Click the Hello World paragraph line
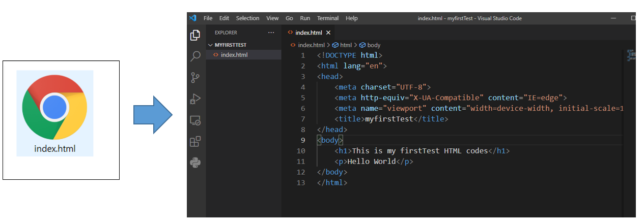This screenshot has height=223, width=644. click(374, 162)
